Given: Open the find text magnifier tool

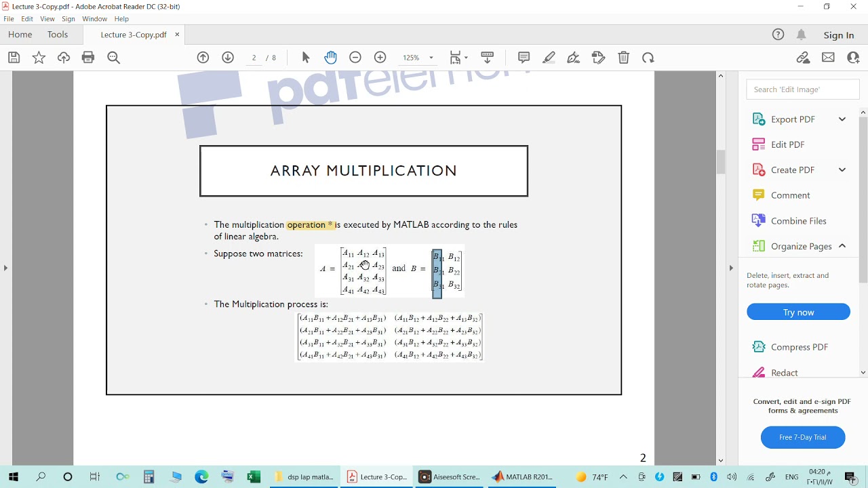Looking at the screenshot, I should [114, 58].
